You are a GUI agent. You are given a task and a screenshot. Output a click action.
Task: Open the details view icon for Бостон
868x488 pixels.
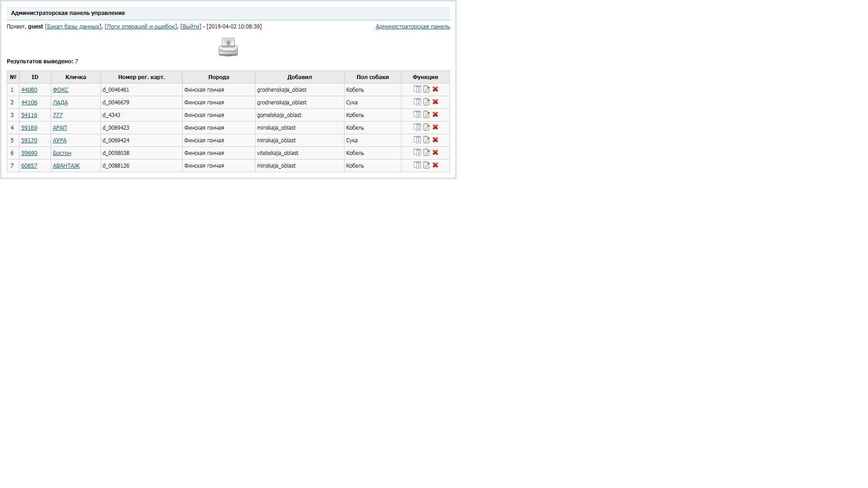[x=417, y=153]
